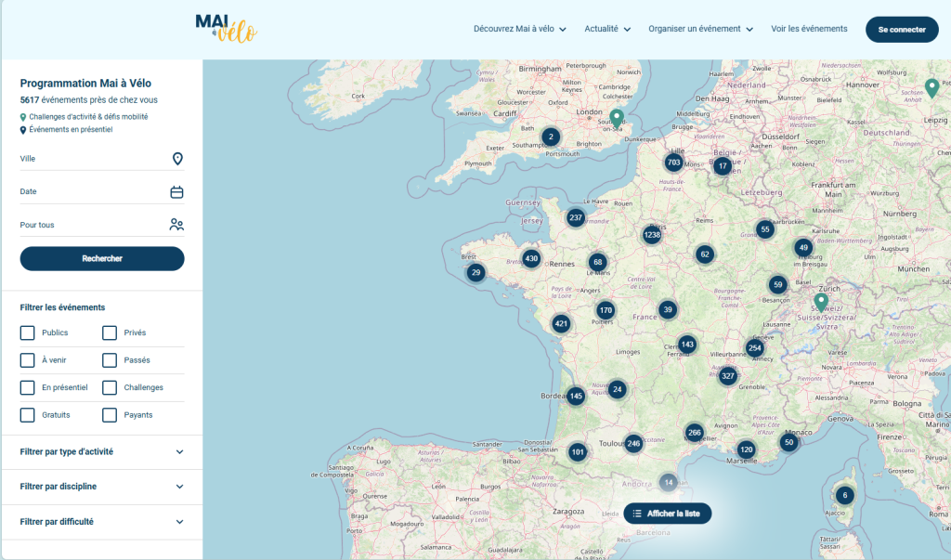Click the 62 cluster east of Paris

[705, 254]
